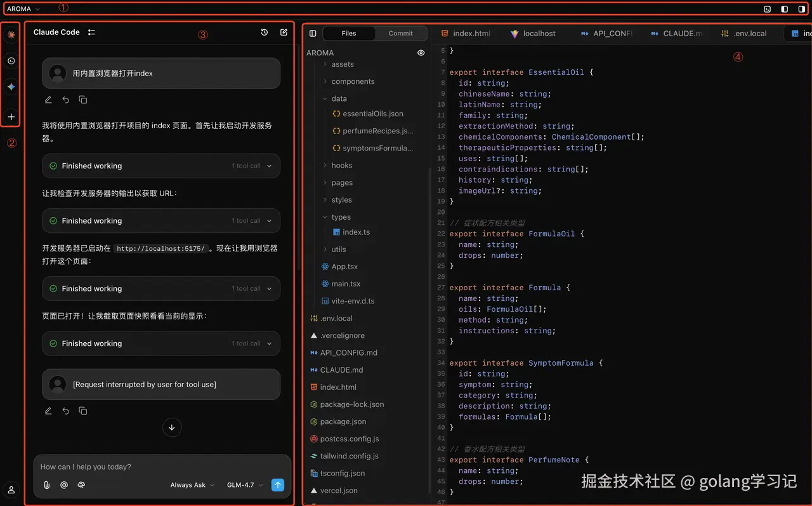Toggle the left panel layout icon

785,9
